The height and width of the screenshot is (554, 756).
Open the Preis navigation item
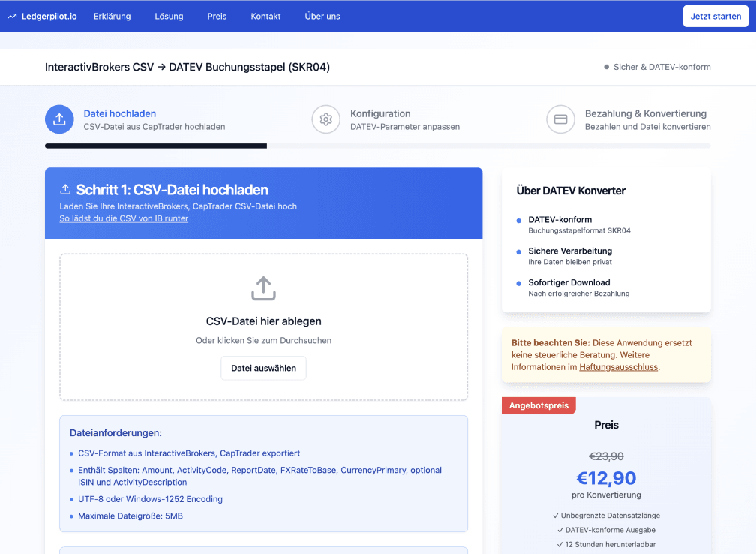(x=217, y=15)
